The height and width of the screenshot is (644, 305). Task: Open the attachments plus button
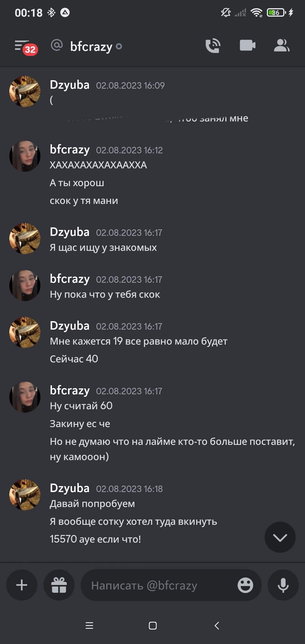[22, 585]
